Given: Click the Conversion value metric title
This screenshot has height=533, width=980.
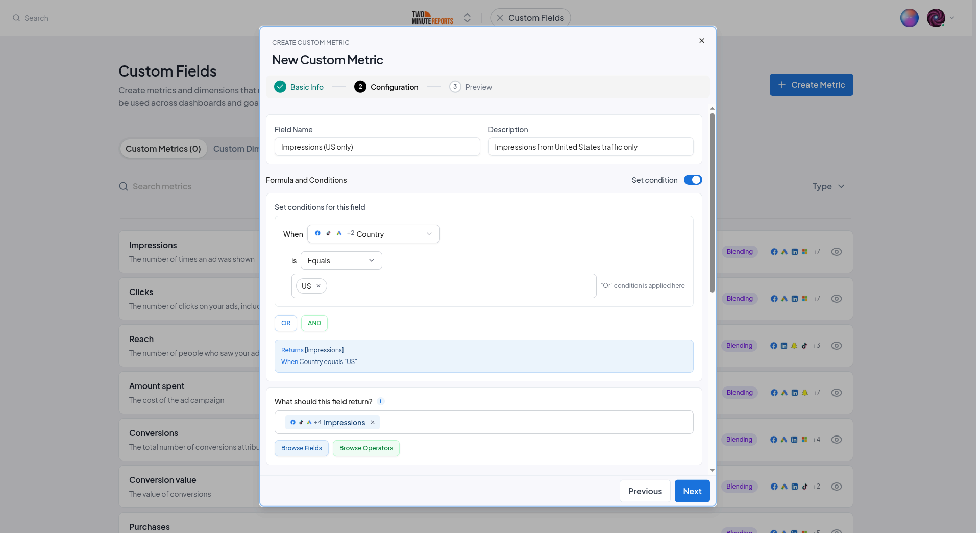Looking at the screenshot, I should (163, 480).
